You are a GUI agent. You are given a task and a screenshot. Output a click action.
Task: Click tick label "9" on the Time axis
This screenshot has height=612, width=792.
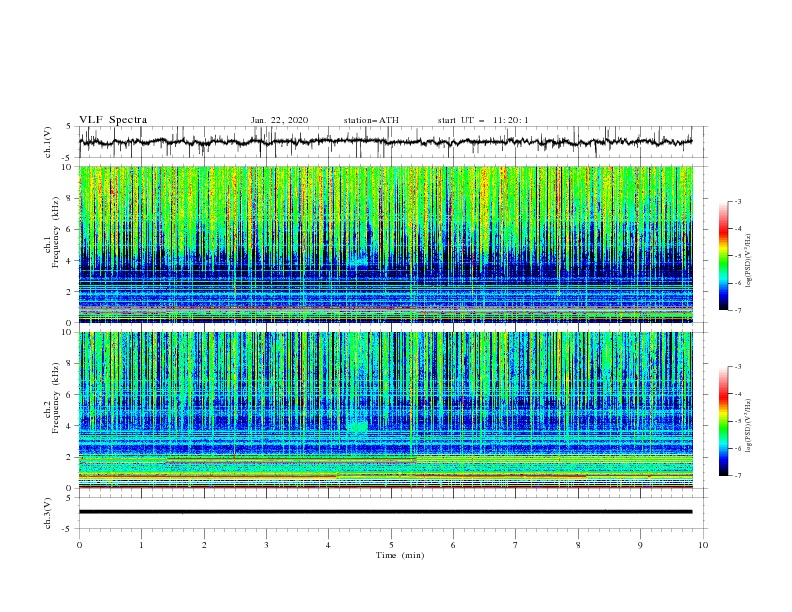[x=640, y=545]
